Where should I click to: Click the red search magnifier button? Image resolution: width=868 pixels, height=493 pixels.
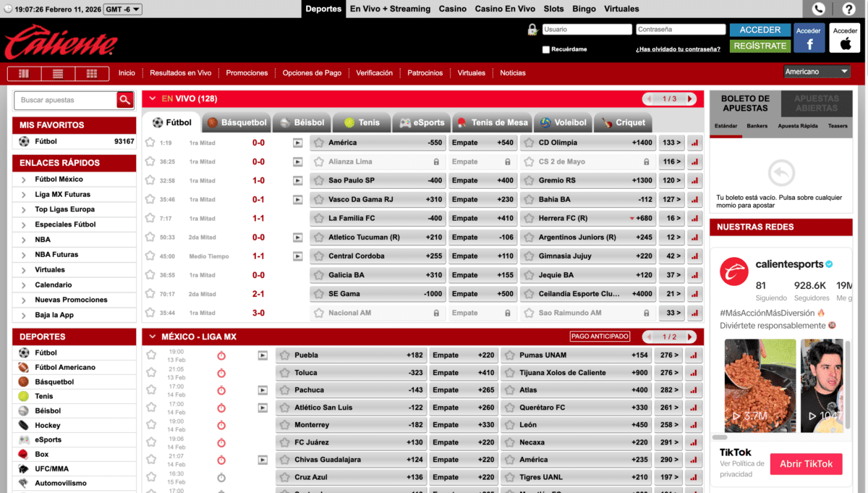point(126,100)
